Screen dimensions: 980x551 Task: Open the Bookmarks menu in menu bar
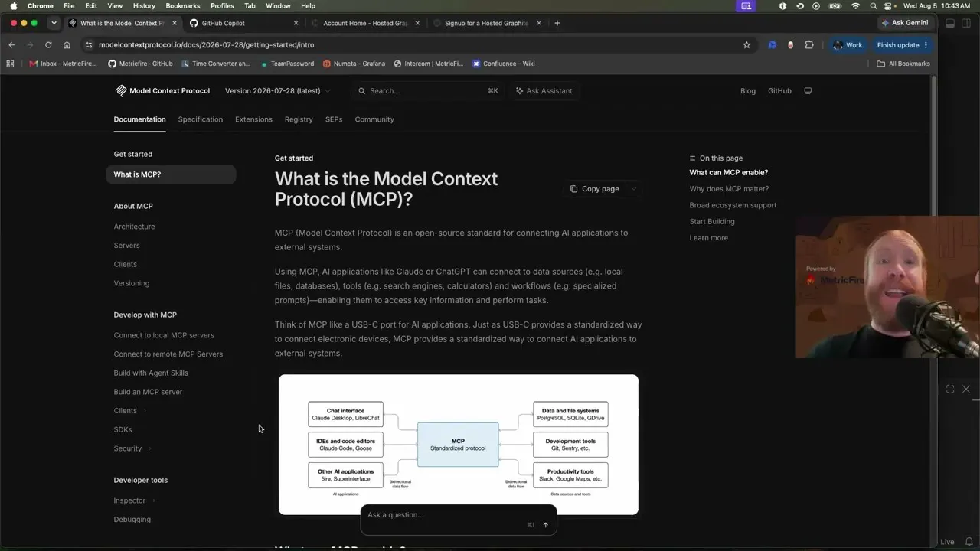tap(183, 6)
